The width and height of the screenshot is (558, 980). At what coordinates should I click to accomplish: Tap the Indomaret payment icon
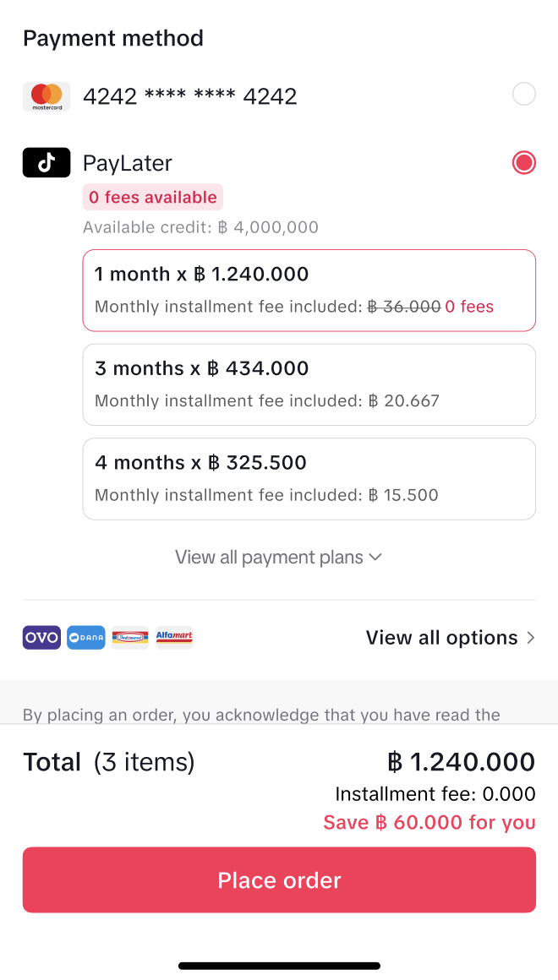130,638
